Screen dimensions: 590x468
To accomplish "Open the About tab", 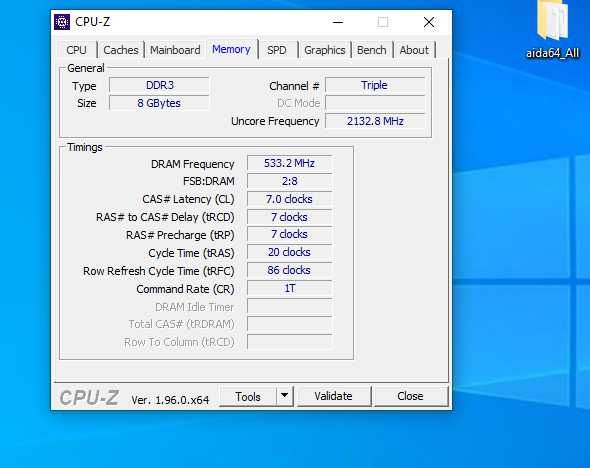I will click(414, 50).
